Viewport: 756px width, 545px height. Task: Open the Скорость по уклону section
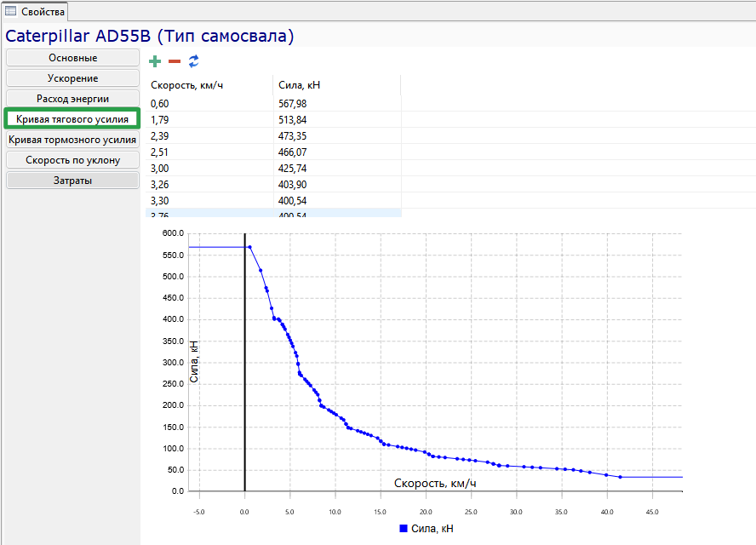(73, 160)
